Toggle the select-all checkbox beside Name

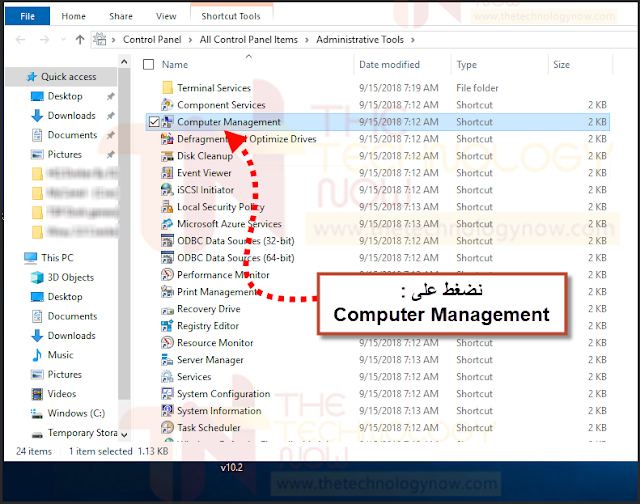pos(149,64)
